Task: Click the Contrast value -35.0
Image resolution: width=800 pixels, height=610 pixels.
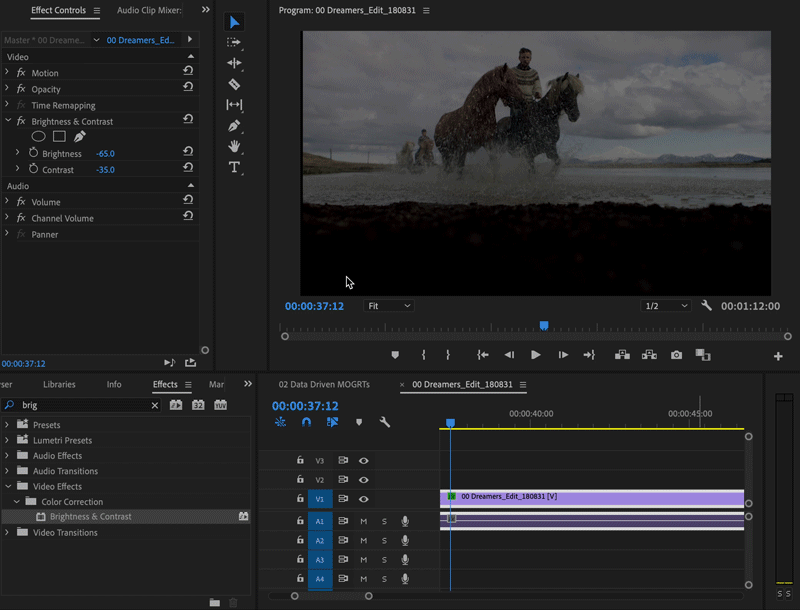Action: point(105,170)
